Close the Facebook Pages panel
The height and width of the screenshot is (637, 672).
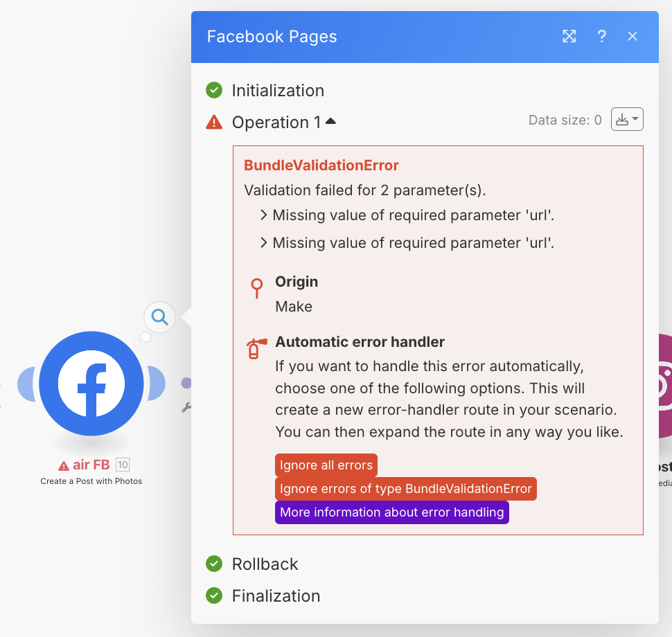click(633, 37)
